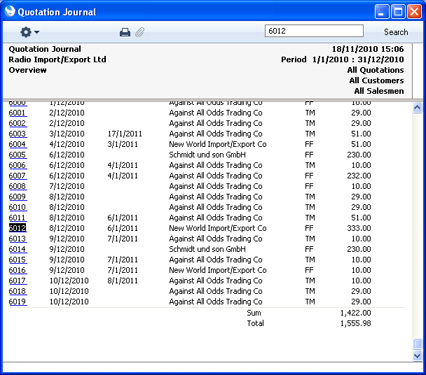Click 'New World Import/Export Co' in row 6012

[218, 228]
